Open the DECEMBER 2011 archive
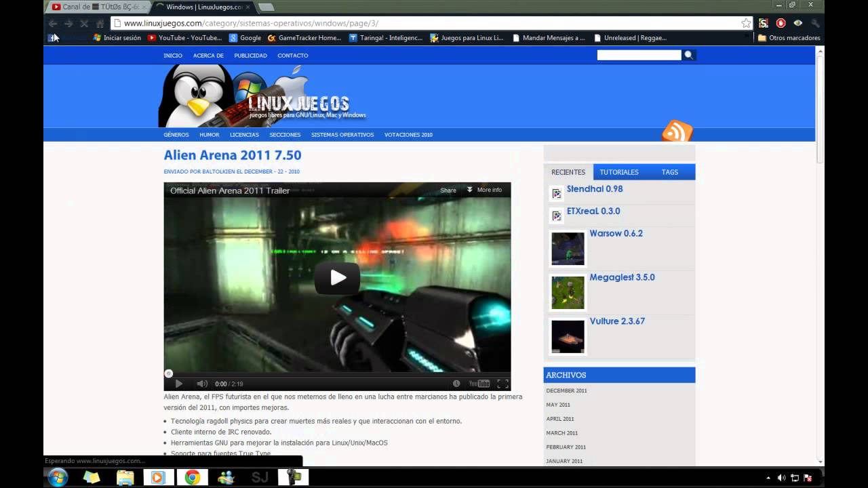The width and height of the screenshot is (868, 488). click(x=566, y=390)
